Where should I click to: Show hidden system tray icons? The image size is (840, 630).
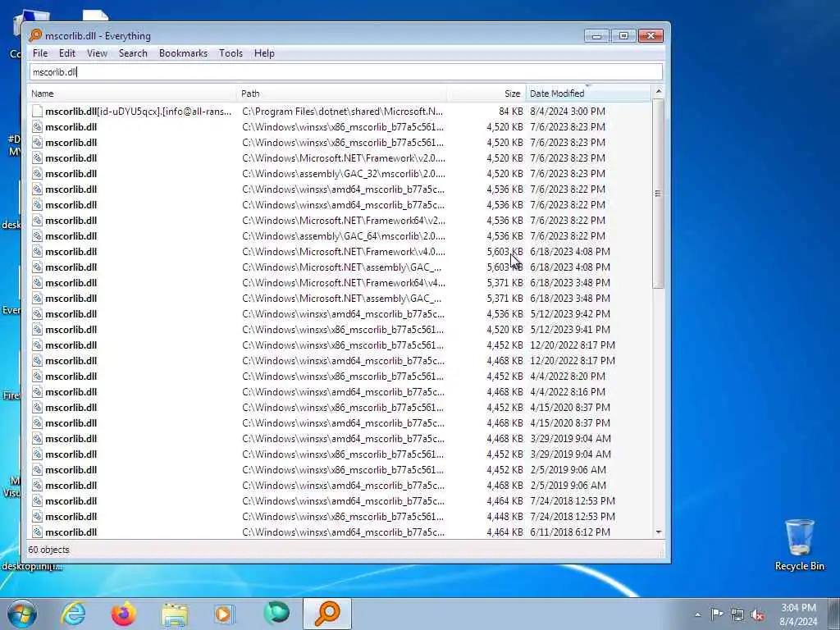[x=697, y=614]
